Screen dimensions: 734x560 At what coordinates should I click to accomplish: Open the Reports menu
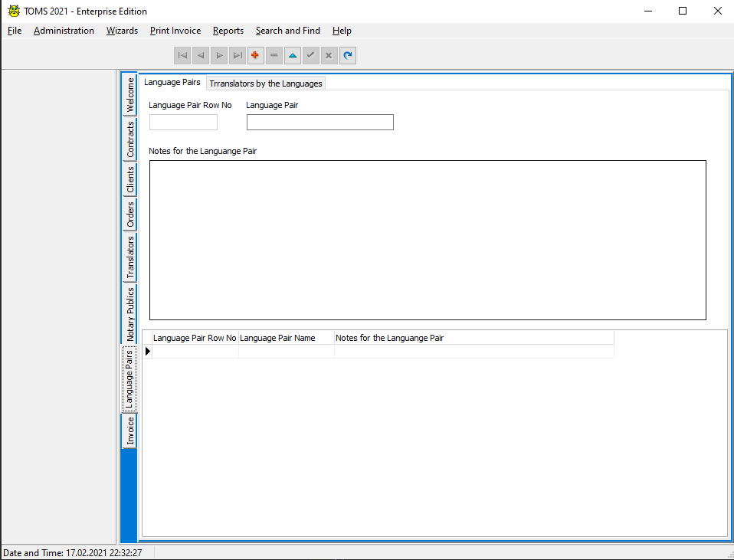pyautogui.click(x=228, y=31)
